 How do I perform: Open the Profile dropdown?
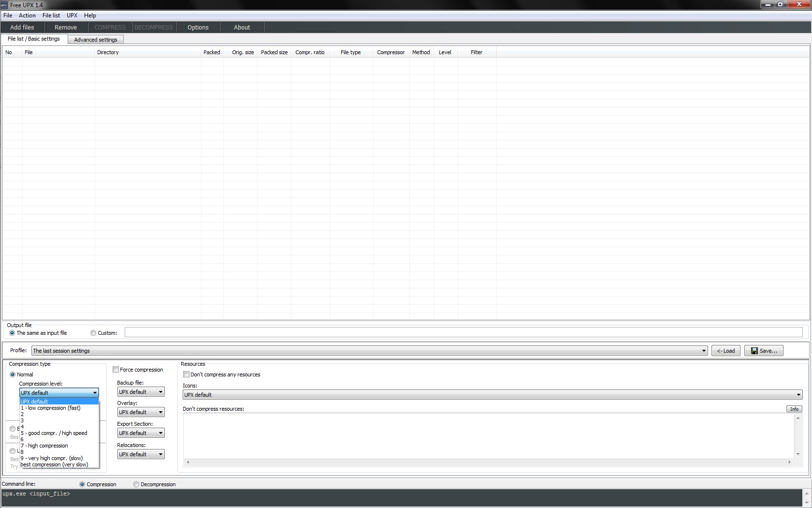[370, 351]
